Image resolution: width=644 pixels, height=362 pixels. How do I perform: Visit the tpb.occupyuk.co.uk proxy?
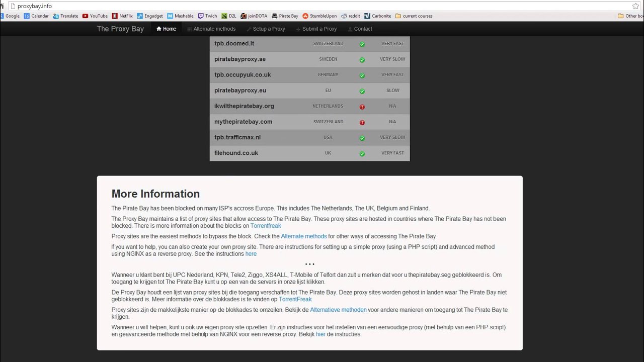click(243, 74)
